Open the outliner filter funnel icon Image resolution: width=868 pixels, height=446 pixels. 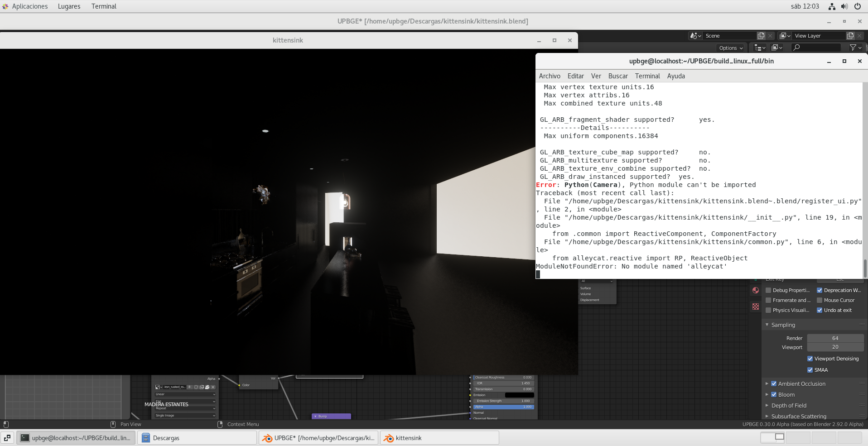(x=856, y=48)
